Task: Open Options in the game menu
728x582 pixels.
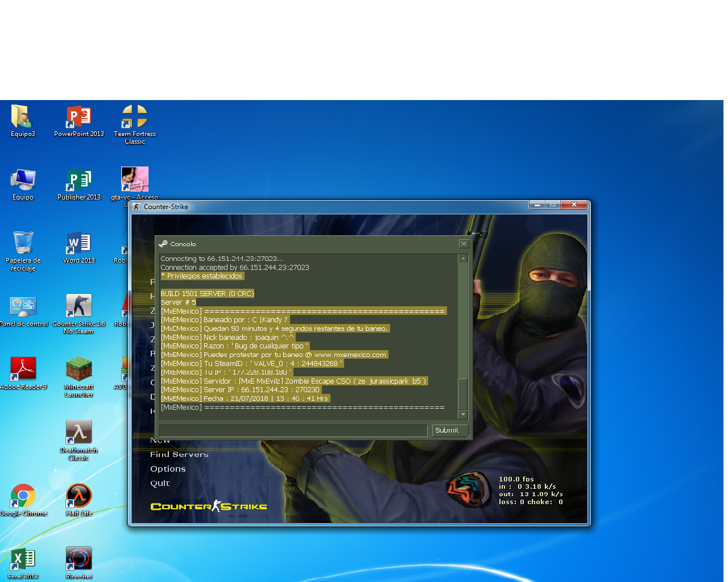Action: pyautogui.click(x=168, y=469)
